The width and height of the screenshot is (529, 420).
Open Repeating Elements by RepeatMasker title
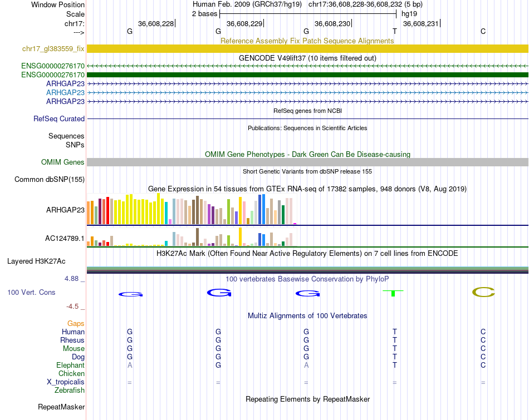(307, 399)
